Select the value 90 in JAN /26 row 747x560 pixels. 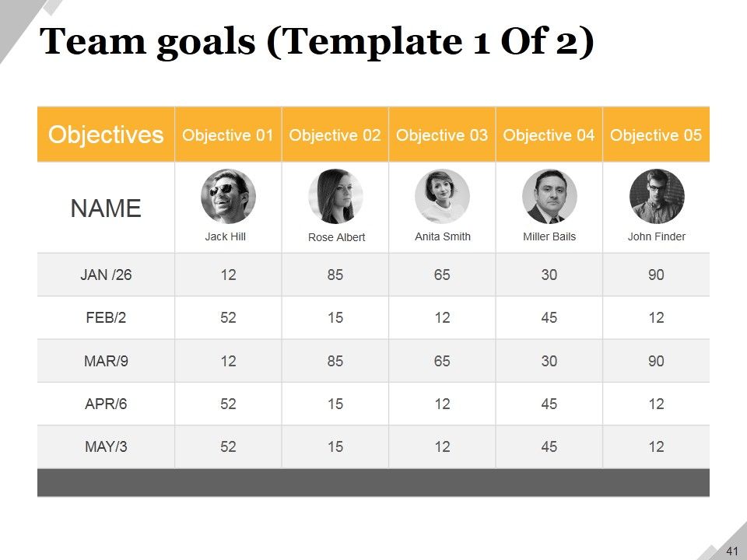tap(656, 275)
